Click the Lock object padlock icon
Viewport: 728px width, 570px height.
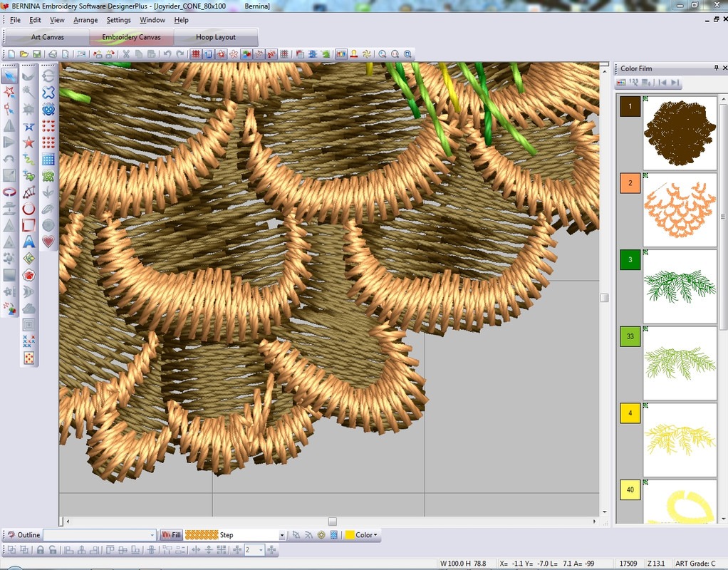click(x=41, y=550)
